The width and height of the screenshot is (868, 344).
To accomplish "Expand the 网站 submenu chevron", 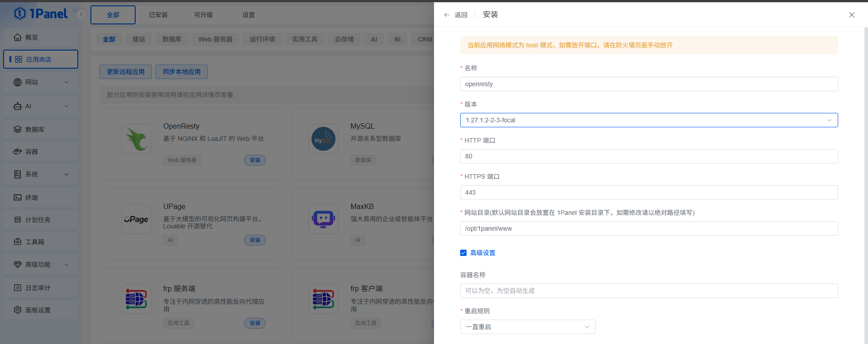I will click(66, 82).
